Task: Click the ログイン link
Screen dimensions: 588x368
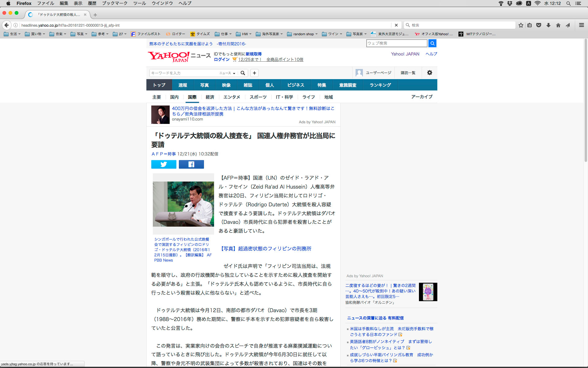Action: pos(221,59)
